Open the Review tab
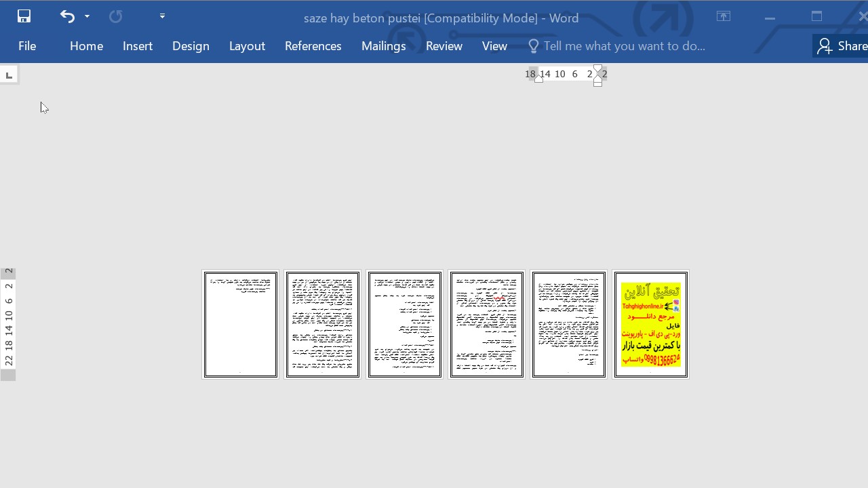This screenshot has height=488, width=868. click(x=444, y=46)
